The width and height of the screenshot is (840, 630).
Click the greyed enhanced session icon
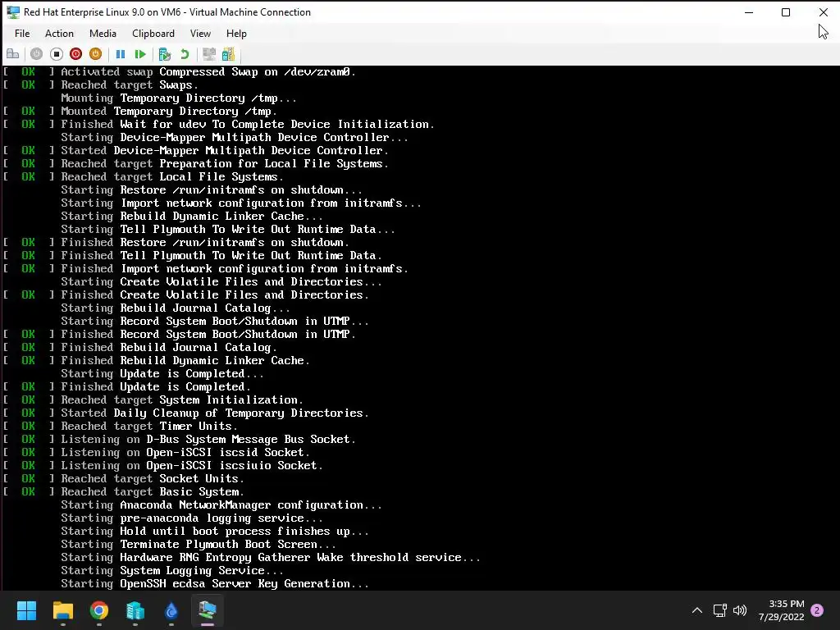(209, 54)
